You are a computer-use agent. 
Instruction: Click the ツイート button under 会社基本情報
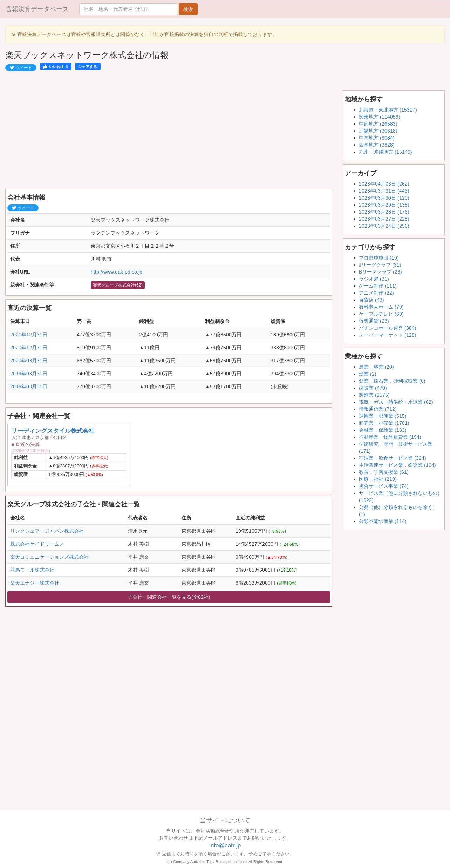tap(23, 208)
